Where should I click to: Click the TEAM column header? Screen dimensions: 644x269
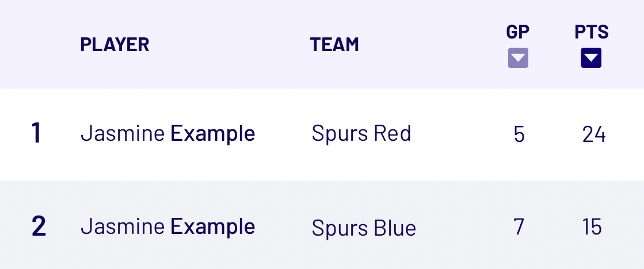[x=334, y=44]
